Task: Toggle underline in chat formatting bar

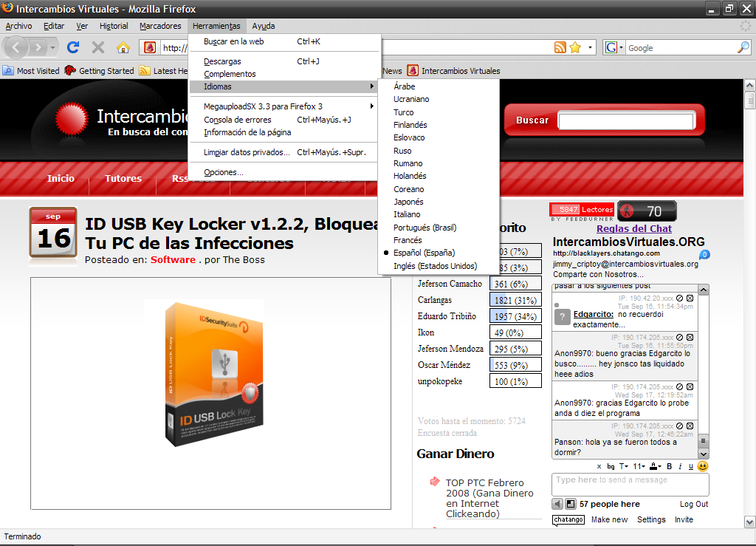Action: (691, 466)
